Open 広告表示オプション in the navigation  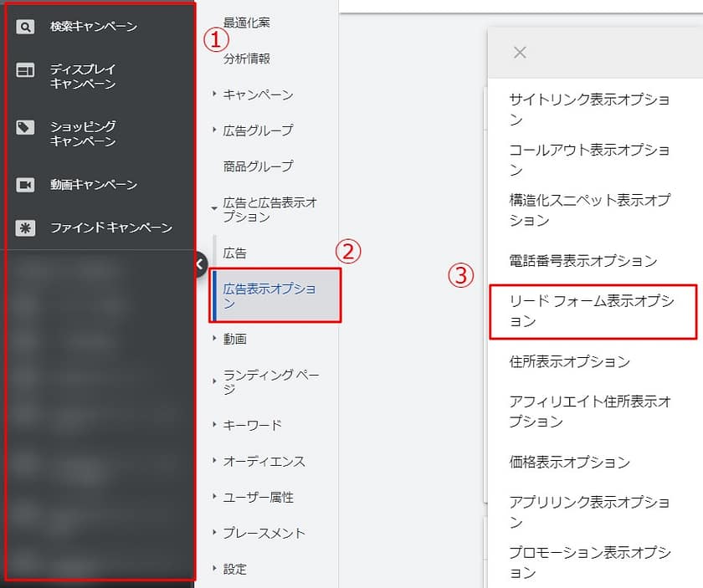click(270, 296)
